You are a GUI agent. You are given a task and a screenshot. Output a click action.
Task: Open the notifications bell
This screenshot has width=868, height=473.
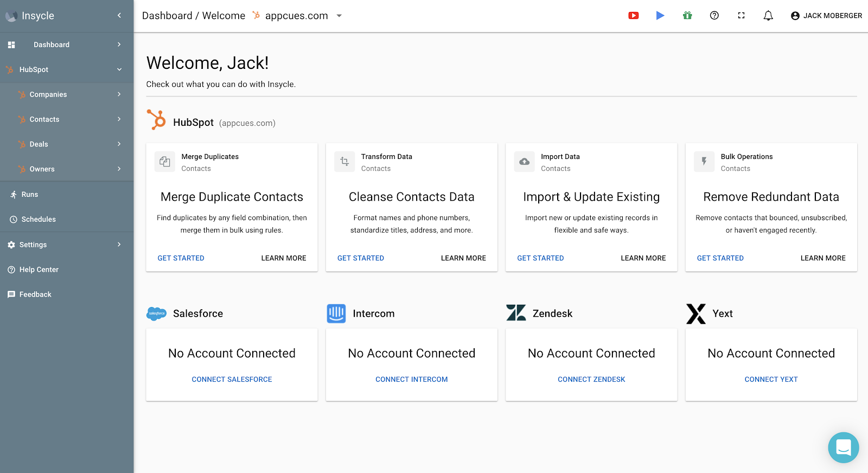coord(768,16)
